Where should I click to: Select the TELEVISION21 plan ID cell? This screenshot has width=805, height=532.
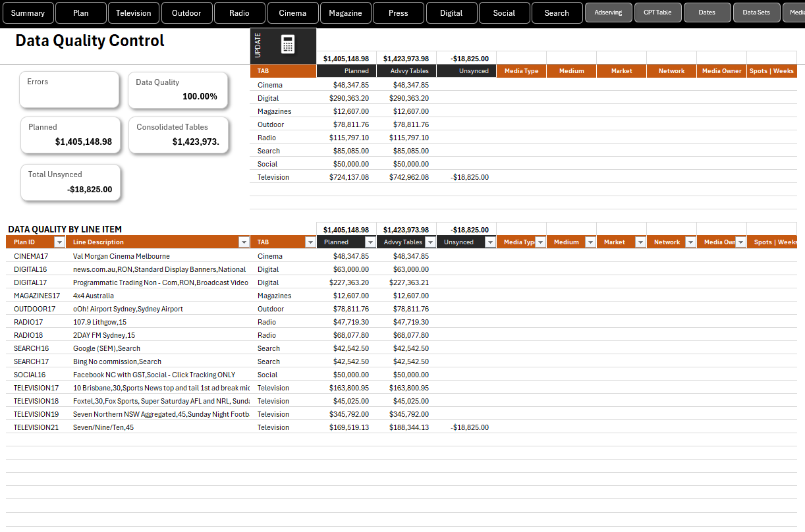point(36,427)
